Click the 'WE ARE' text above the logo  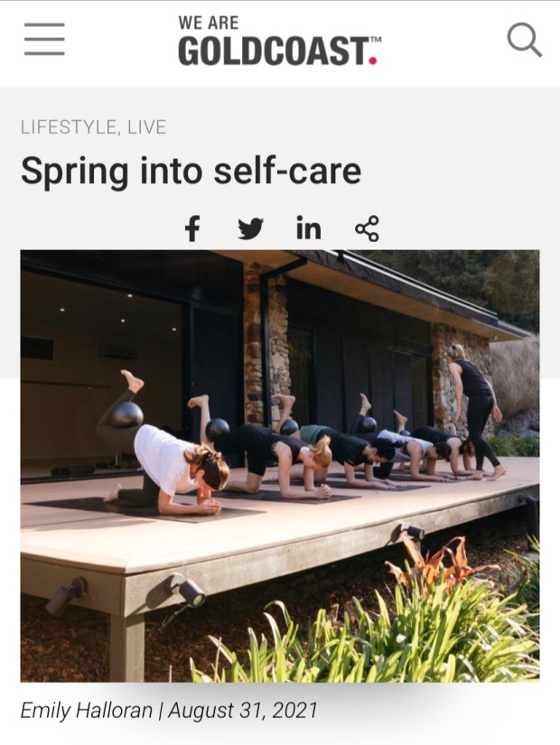(x=209, y=23)
